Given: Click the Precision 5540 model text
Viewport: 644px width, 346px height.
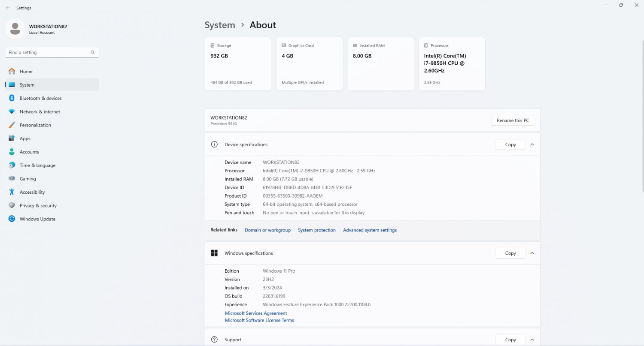Looking at the screenshot, I should tap(223, 124).
